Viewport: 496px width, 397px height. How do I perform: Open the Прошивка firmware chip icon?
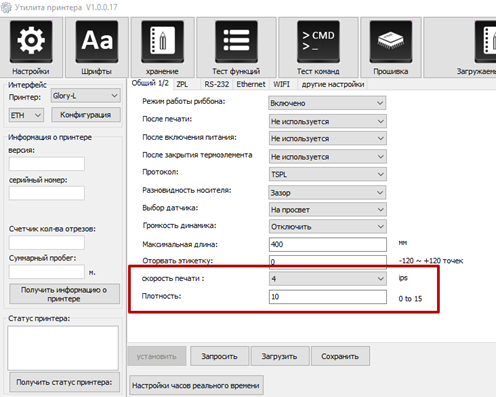click(x=391, y=42)
